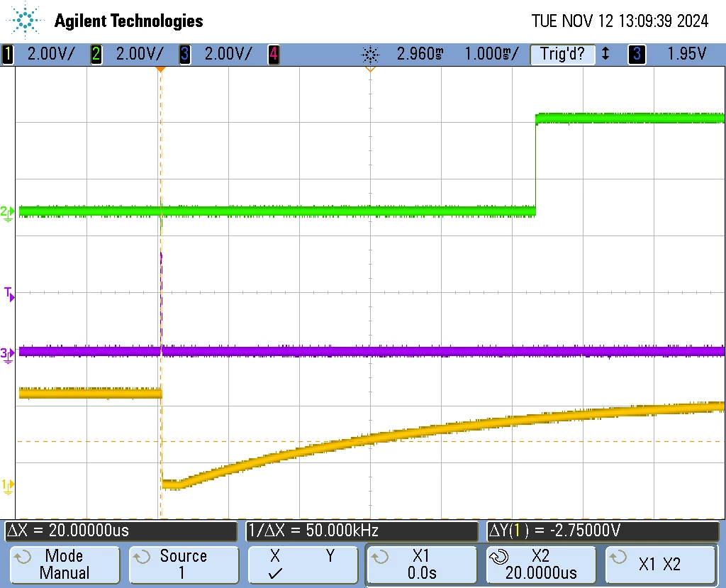Click the channel 1 ground level marker

[x=7, y=487]
